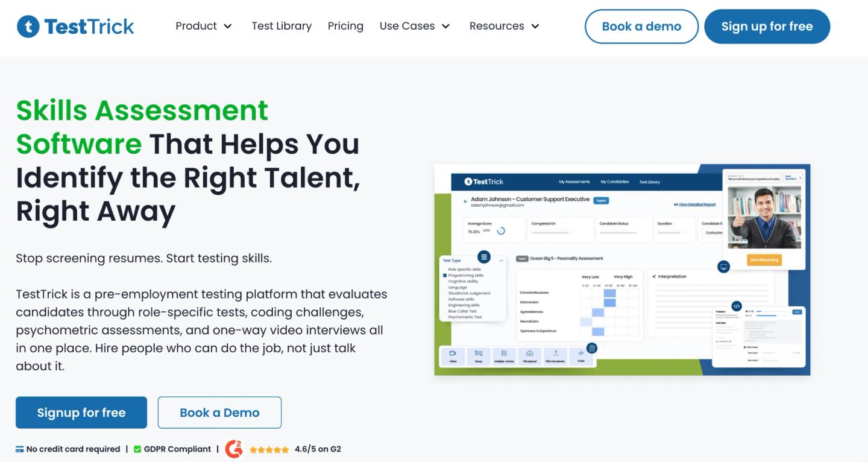Viewport: 868px width, 462px height.
Task: Expand the Use Cases dropdown menu
Action: [415, 26]
